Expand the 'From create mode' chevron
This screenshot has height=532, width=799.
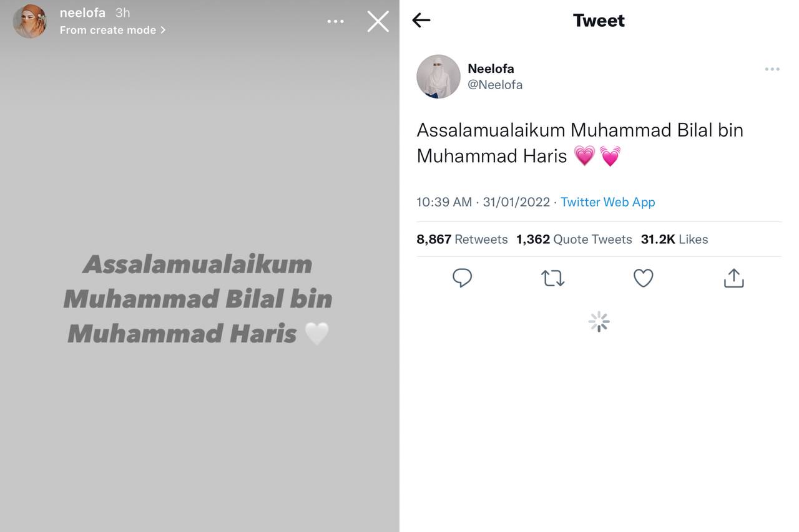163,30
